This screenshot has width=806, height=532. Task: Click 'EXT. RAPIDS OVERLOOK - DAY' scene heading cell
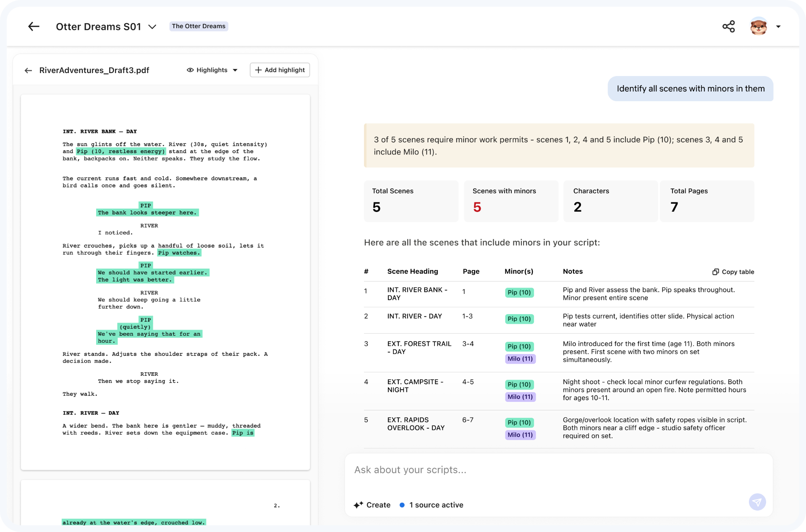pos(416,424)
